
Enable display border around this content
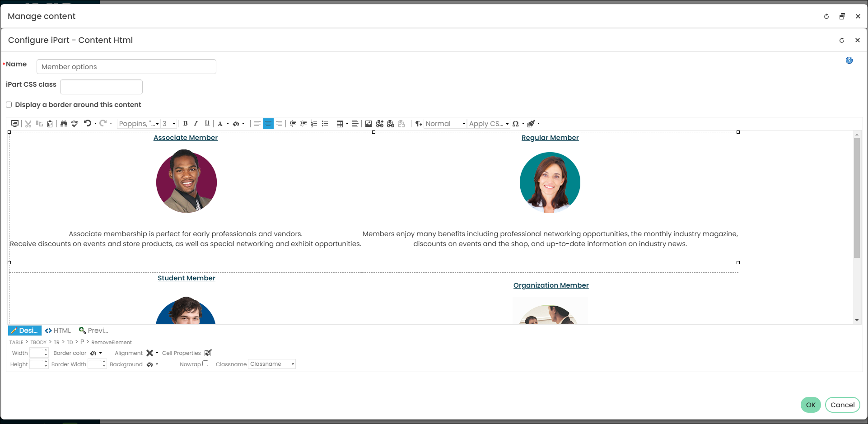tap(9, 105)
